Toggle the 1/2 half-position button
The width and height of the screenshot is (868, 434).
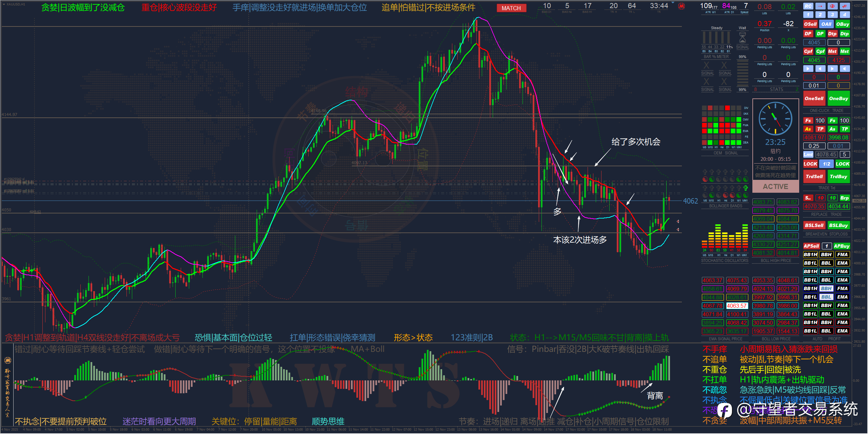coord(827,164)
